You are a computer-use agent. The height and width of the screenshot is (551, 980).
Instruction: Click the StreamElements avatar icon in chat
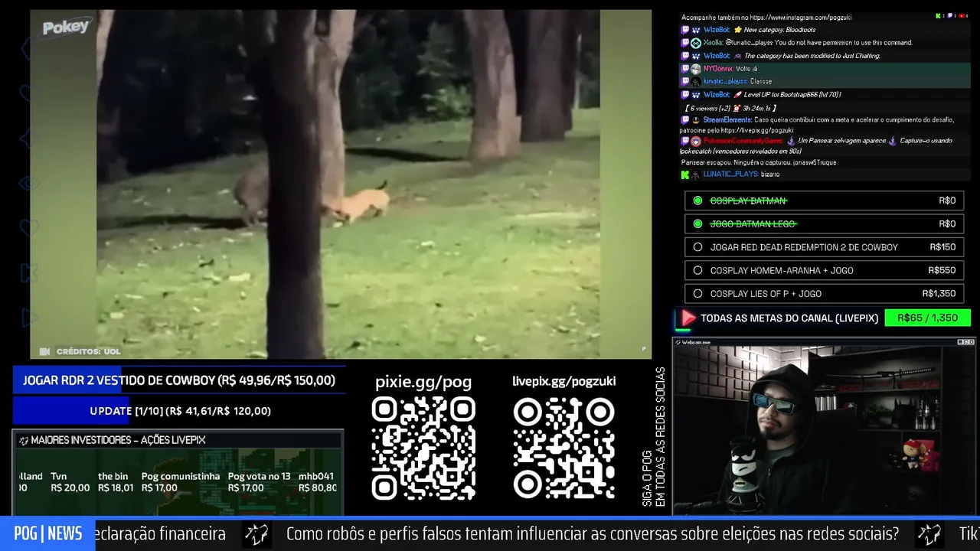tap(696, 120)
